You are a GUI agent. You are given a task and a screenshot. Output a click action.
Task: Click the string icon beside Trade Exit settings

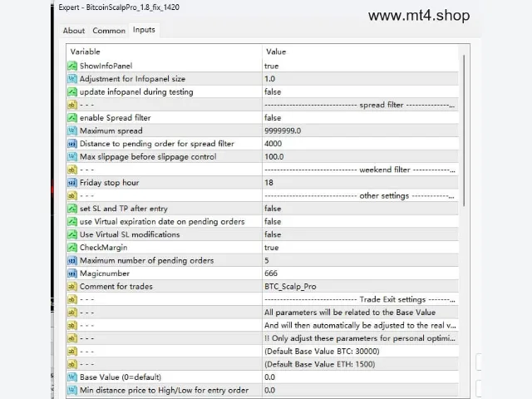click(x=72, y=299)
